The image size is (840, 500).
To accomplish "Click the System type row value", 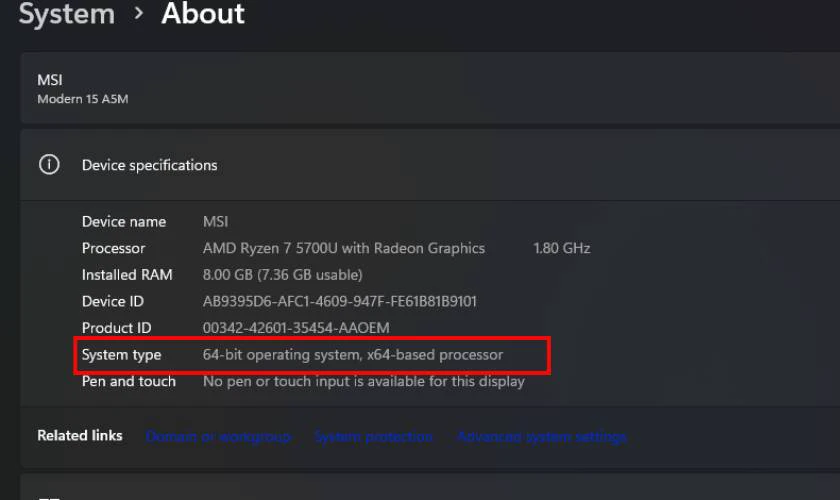I will (x=352, y=355).
